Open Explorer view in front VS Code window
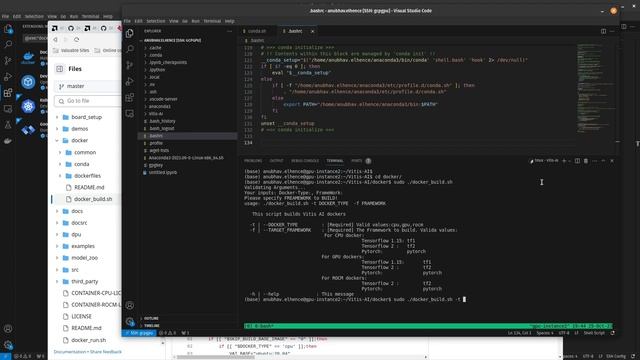640x360 pixels. [129, 33]
